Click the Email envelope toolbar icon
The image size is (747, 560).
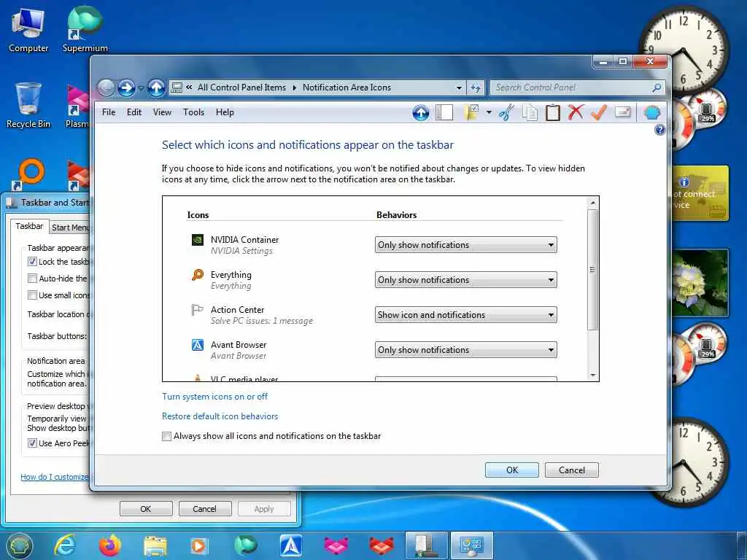(x=623, y=112)
